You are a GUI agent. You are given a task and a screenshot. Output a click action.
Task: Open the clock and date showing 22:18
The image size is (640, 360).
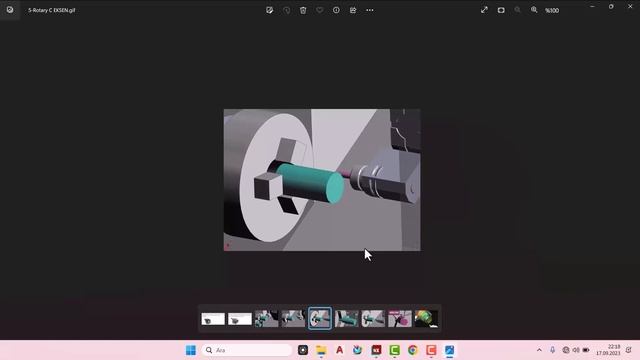[x=608, y=350]
